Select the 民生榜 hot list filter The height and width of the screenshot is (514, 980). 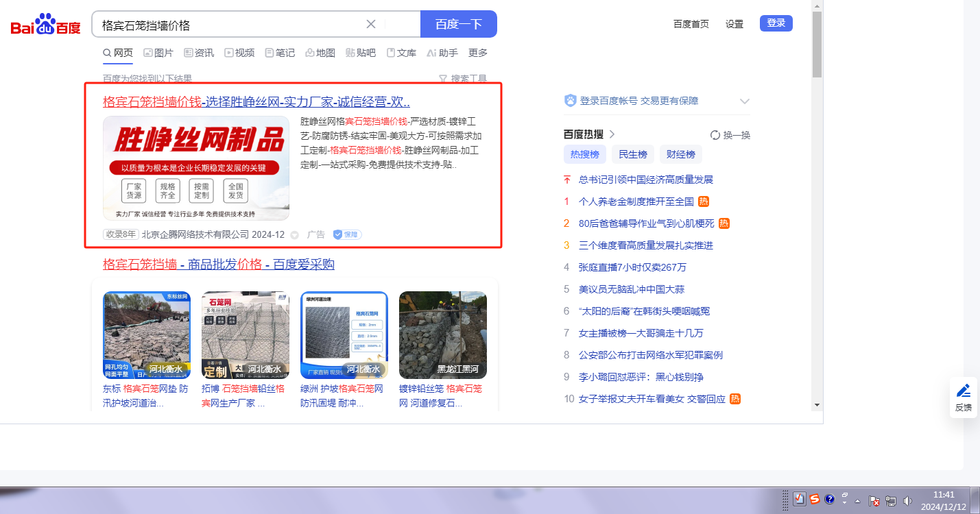(x=632, y=154)
